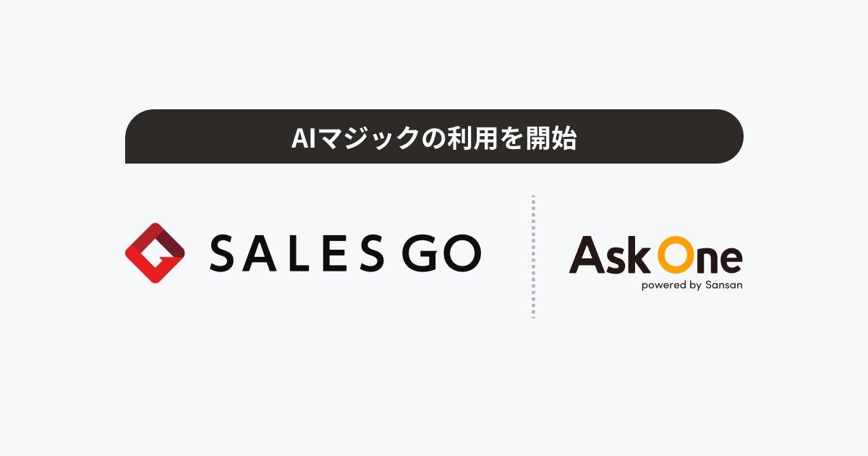Click the first letter S of SALES
Viewport: 868px width, 456px height.
pos(224,254)
